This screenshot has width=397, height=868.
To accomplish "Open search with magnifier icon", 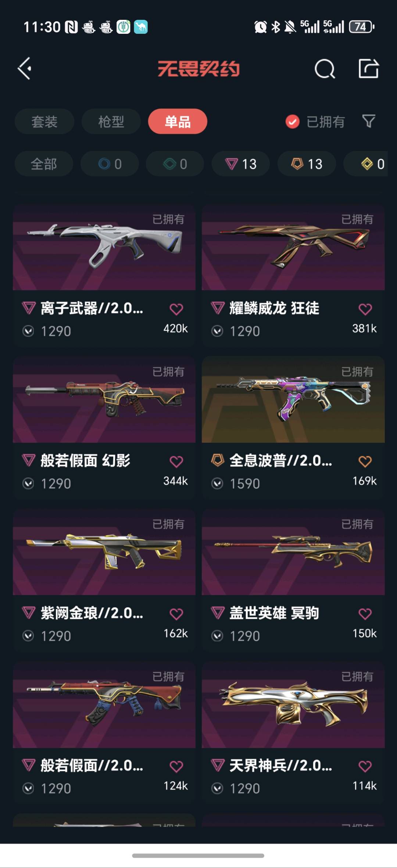I will (x=325, y=69).
